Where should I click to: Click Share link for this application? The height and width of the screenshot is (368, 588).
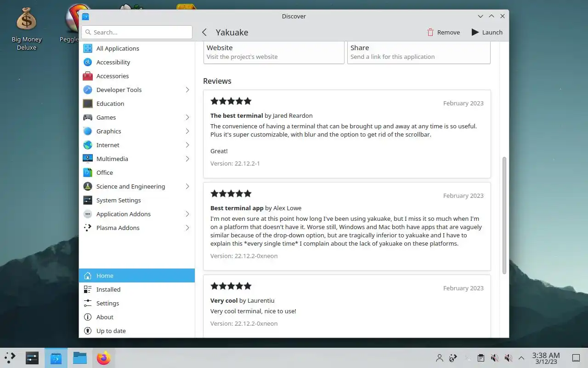[419, 52]
